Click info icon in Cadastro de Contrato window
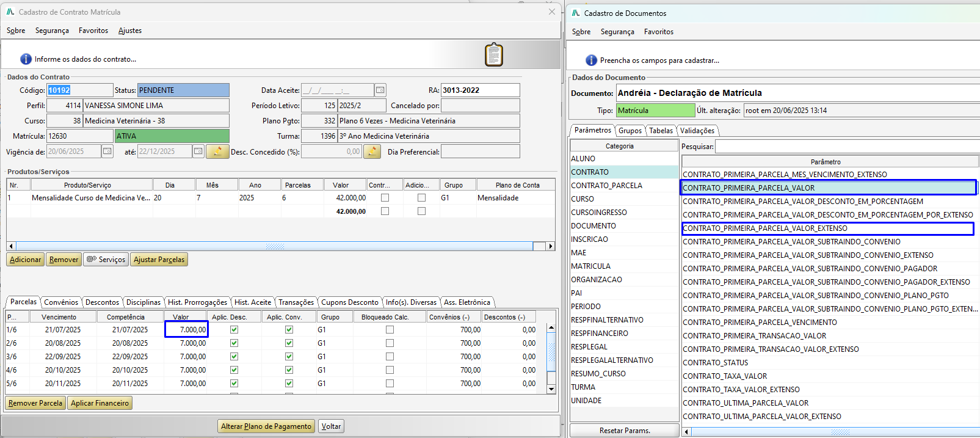Viewport: 980px width, 438px height. pos(26,59)
